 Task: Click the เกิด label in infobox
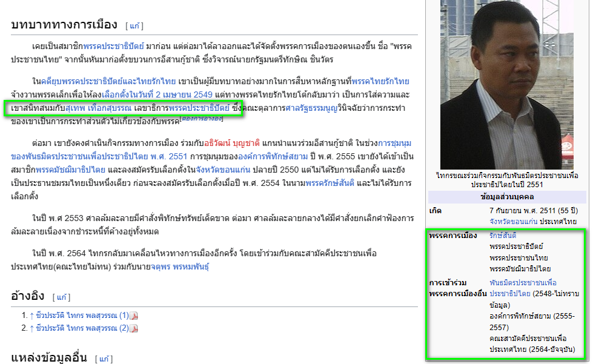[x=436, y=211]
